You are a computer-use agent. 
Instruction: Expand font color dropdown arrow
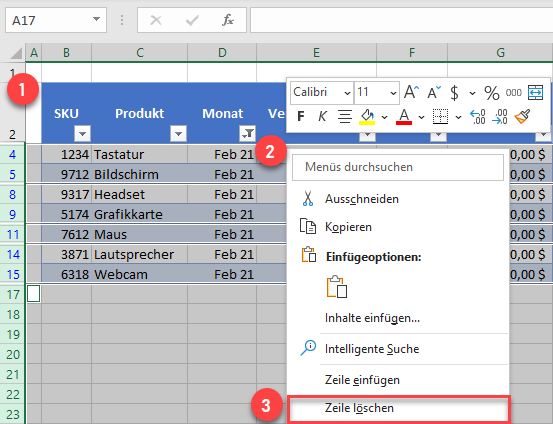click(x=421, y=117)
